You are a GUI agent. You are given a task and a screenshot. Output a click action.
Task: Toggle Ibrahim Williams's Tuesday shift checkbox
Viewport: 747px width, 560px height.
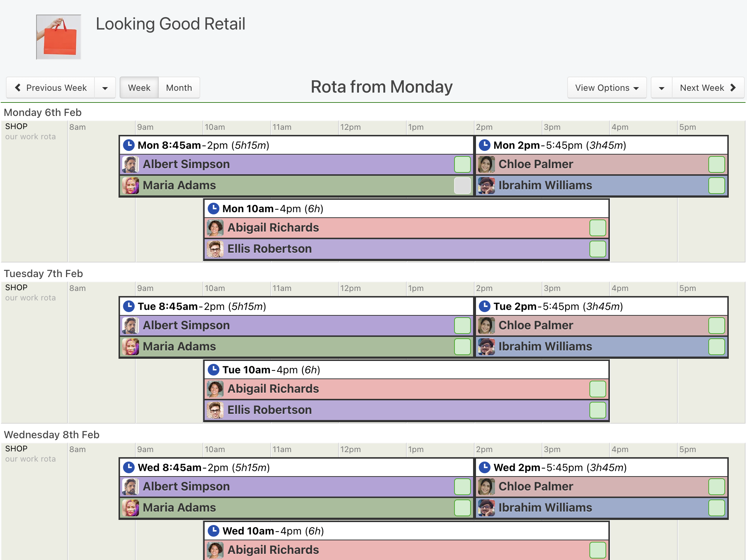[716, 347]
